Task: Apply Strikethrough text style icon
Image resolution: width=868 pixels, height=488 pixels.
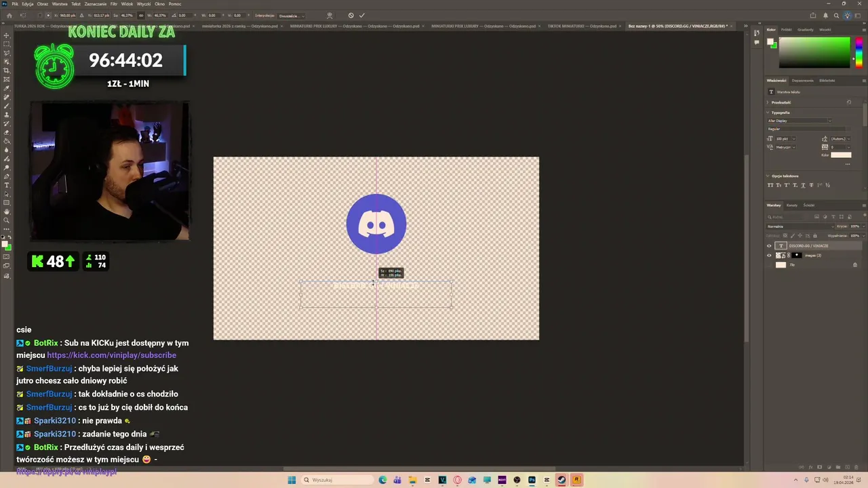Action: 811,185
